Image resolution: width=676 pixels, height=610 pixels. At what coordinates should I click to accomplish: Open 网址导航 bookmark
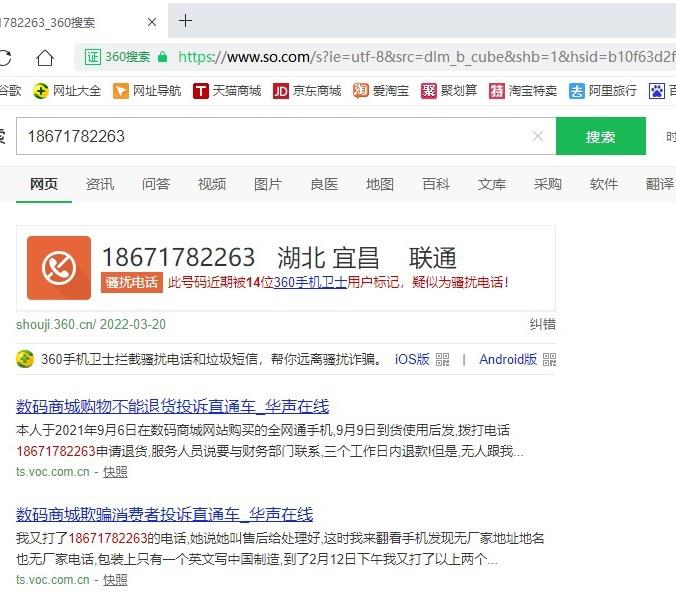pyautogui.click(x=147, y=91)
